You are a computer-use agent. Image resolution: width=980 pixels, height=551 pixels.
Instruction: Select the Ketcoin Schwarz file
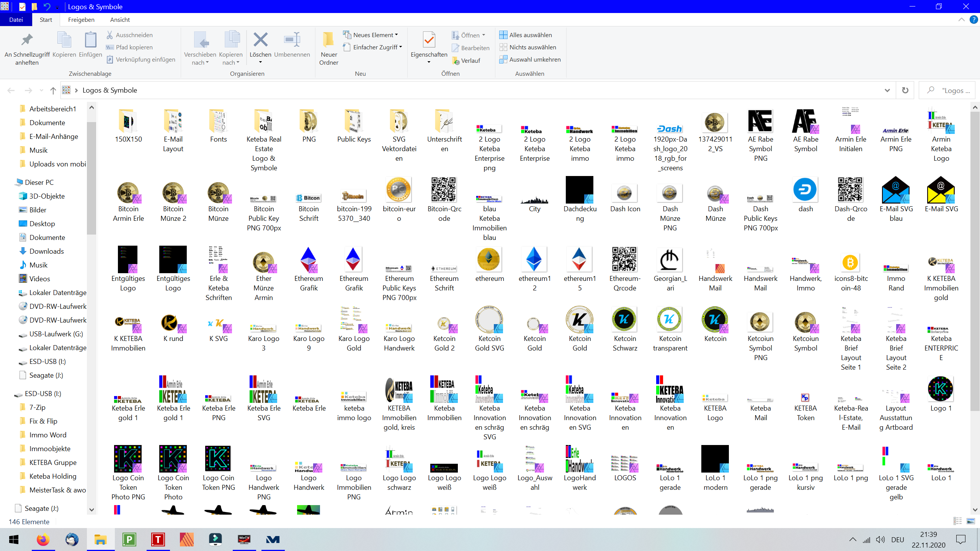coord(625,329)
